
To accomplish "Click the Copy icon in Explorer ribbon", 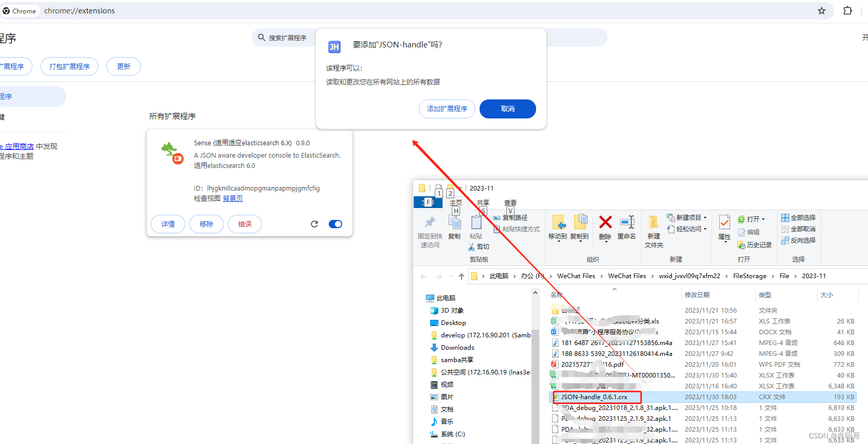I will click(x=454, y=223).
